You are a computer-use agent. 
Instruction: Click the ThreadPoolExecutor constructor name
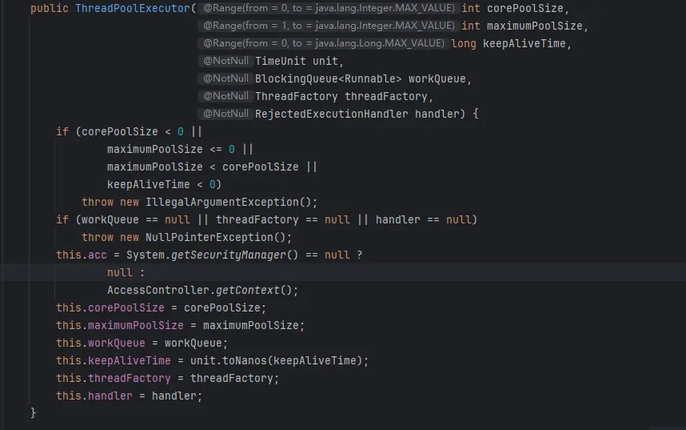coord(133,8)
